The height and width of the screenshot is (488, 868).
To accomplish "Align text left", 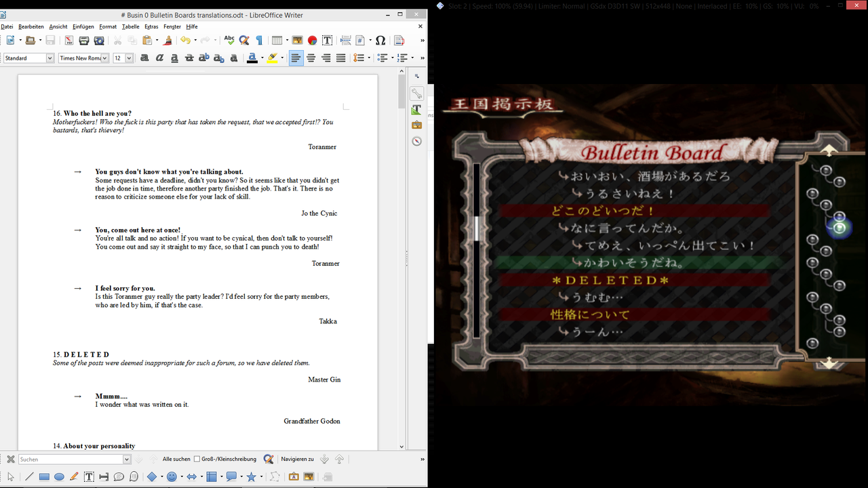I will tap(296, 58).
